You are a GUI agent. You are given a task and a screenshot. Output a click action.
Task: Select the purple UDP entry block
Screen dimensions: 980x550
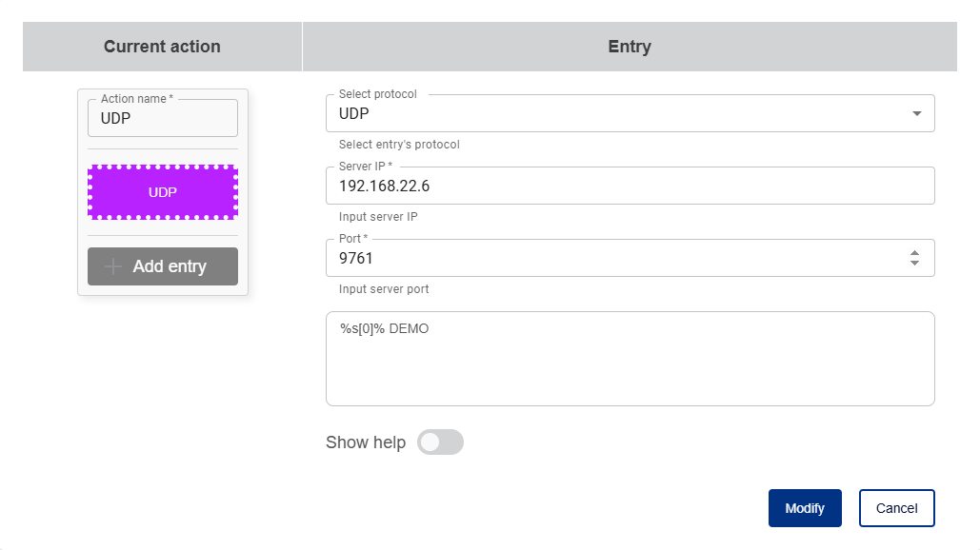pos(163,192)
